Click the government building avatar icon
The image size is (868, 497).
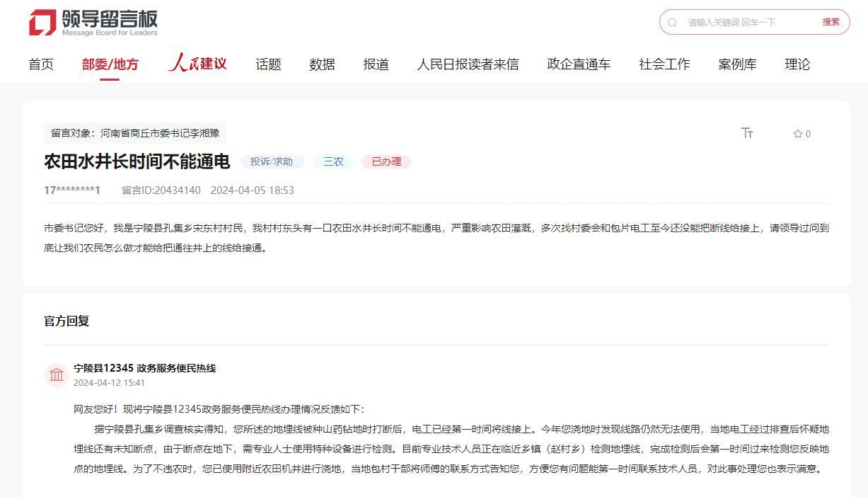point(57,375)
